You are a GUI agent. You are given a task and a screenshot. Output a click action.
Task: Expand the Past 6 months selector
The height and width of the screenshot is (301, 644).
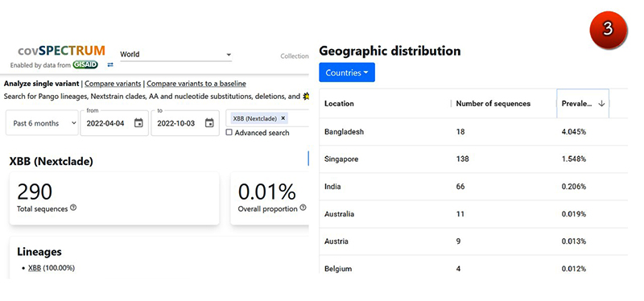pyautogui.click(x=42, y=123)
